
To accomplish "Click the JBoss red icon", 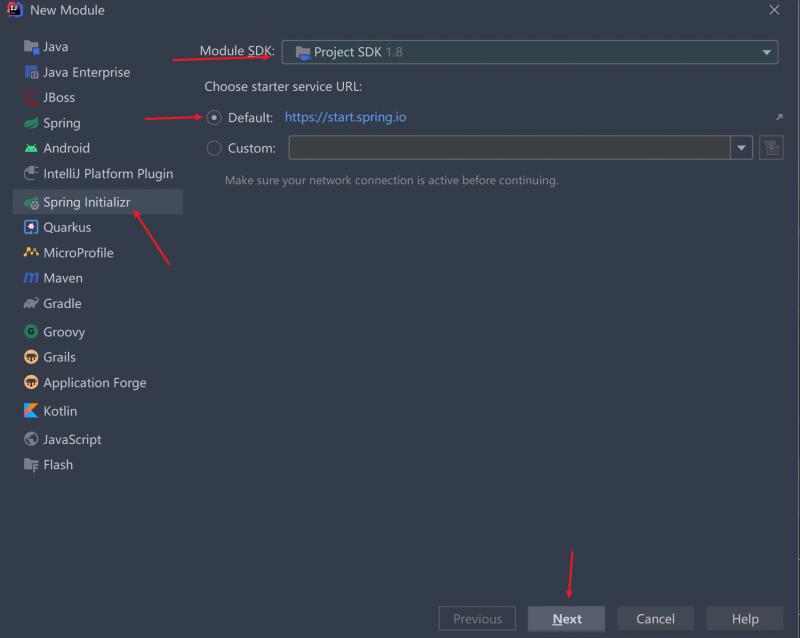I will pos(31,98).
